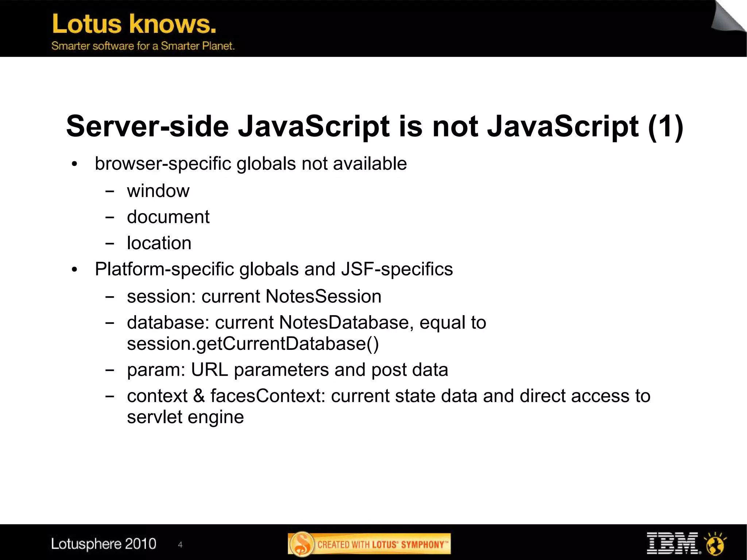Click the 'location' sub-bullet
This screenshot has width=747, height=560.
(x=159, y=243)
